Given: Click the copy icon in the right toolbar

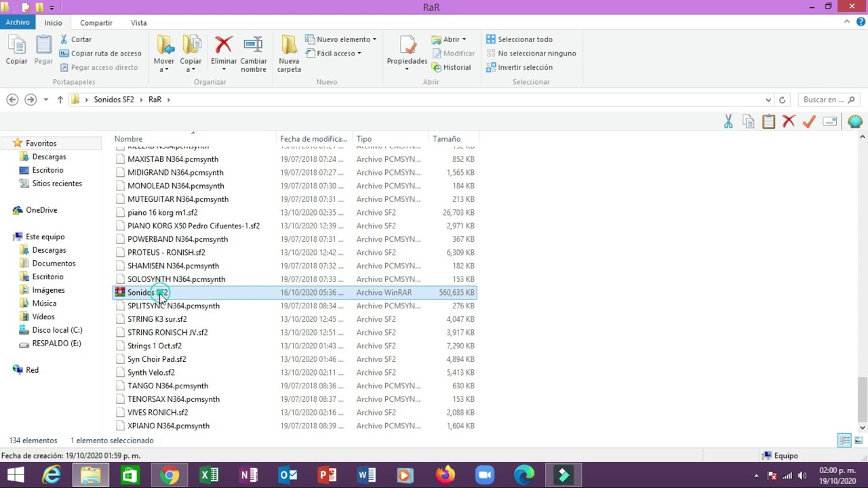Looking at the screenshot, I should pos(748,121).
